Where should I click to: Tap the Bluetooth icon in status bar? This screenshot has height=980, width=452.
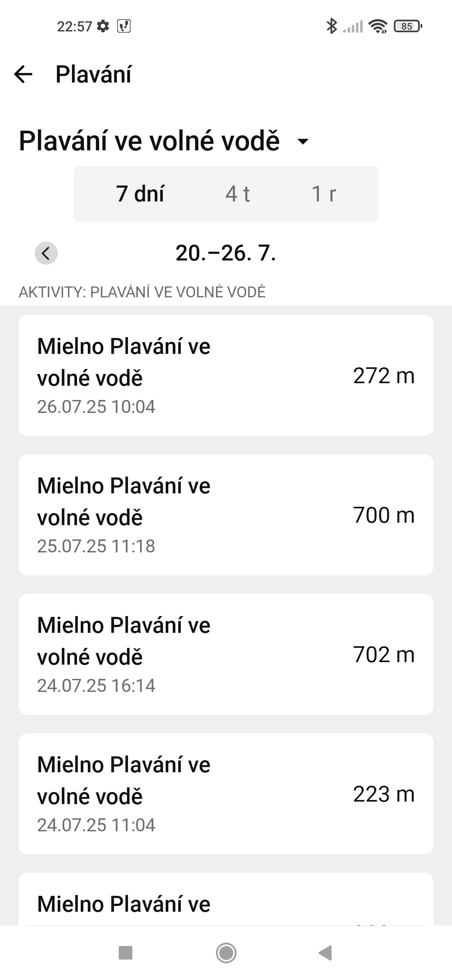331,26
